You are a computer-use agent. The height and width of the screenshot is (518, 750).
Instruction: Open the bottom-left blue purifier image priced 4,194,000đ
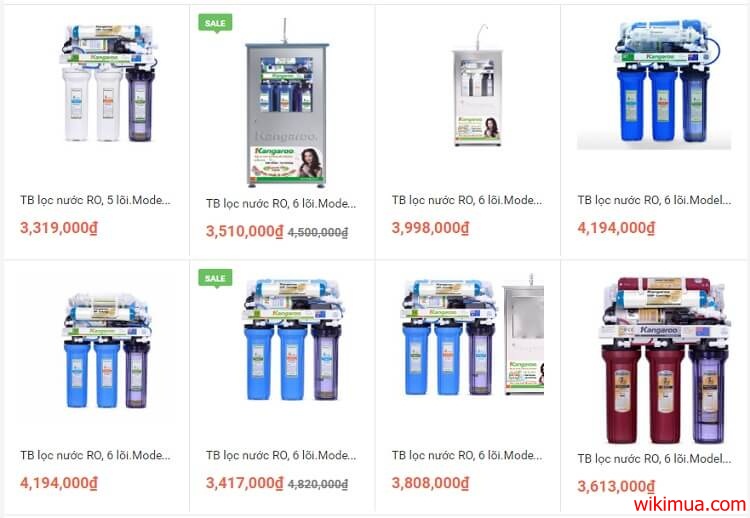tap(107, 350)
